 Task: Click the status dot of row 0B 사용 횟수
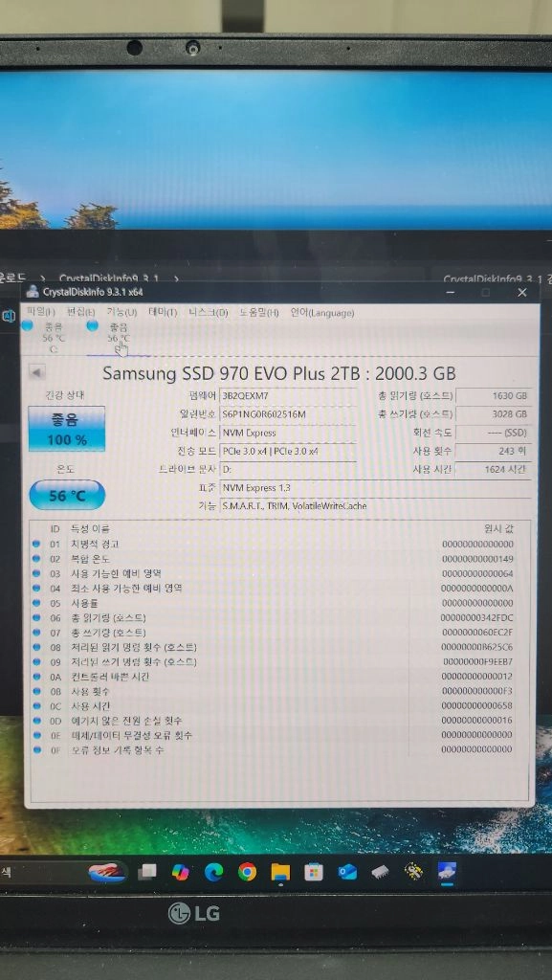point(36,691)
